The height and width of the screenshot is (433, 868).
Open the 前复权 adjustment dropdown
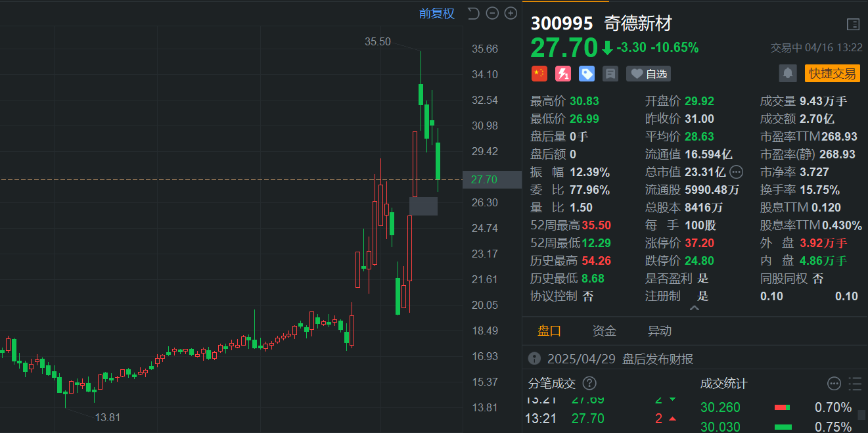[x=437, y=13]
